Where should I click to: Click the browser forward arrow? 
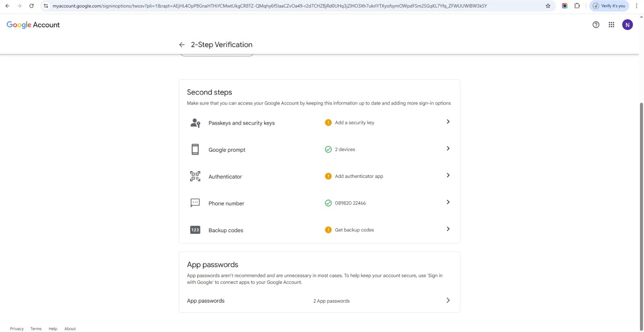19,6
